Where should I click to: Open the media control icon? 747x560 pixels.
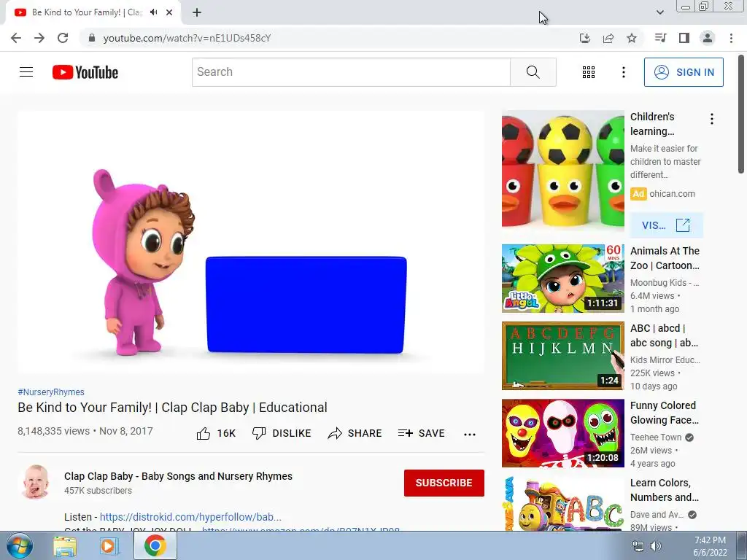coord(660,38)
